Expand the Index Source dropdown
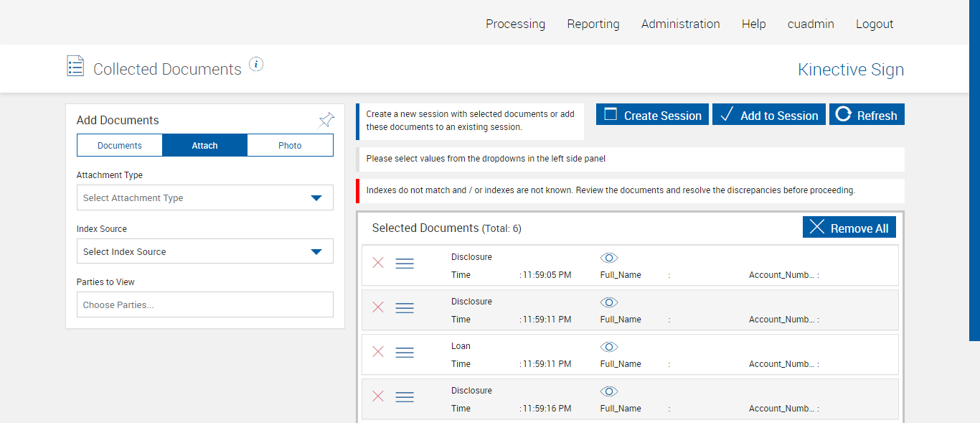Screen dimensions: 980x423 pos(204,251)
